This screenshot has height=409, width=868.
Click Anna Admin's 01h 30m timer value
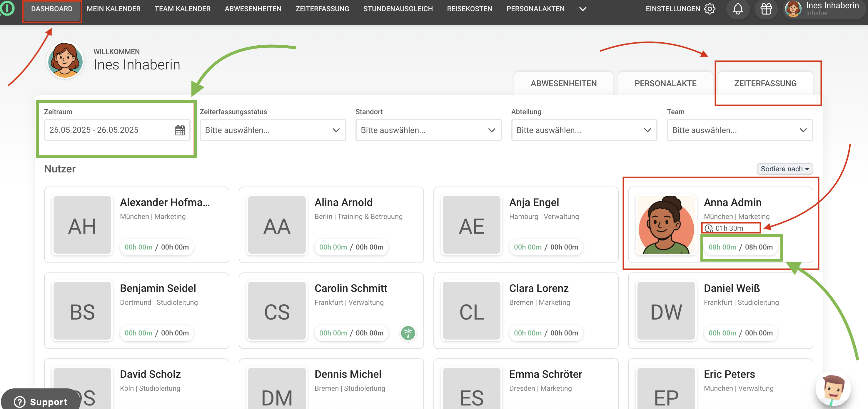[x=729, y=228]
